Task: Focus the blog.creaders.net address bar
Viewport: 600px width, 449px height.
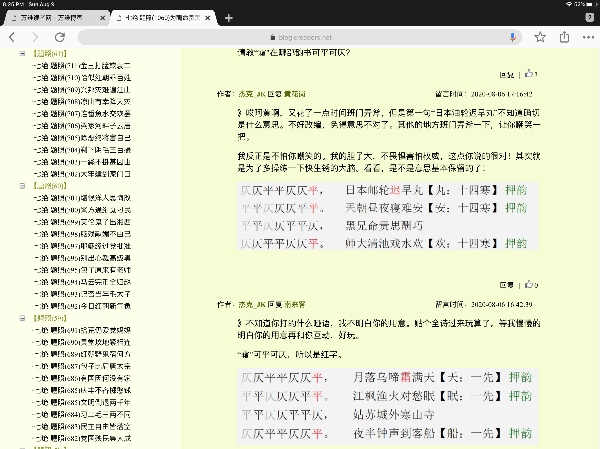Action: pyautogui.click(x=300, y=37)
